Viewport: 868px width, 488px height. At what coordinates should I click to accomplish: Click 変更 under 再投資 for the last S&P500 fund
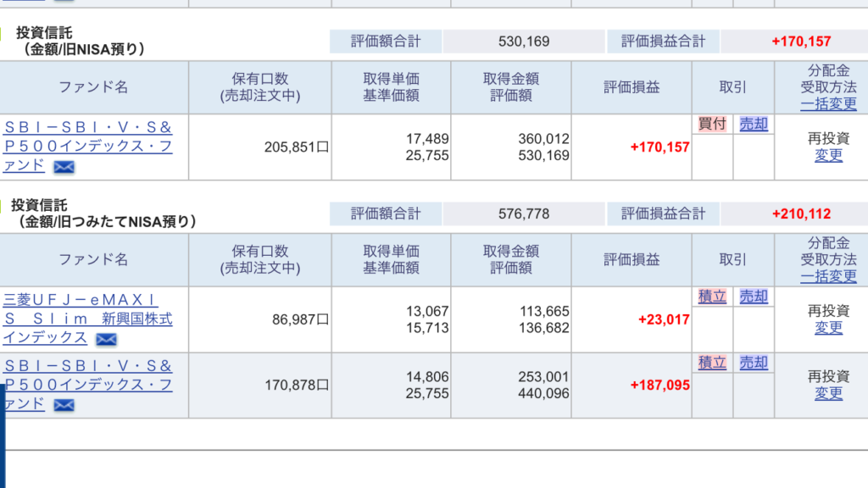(x=828, y=393)
